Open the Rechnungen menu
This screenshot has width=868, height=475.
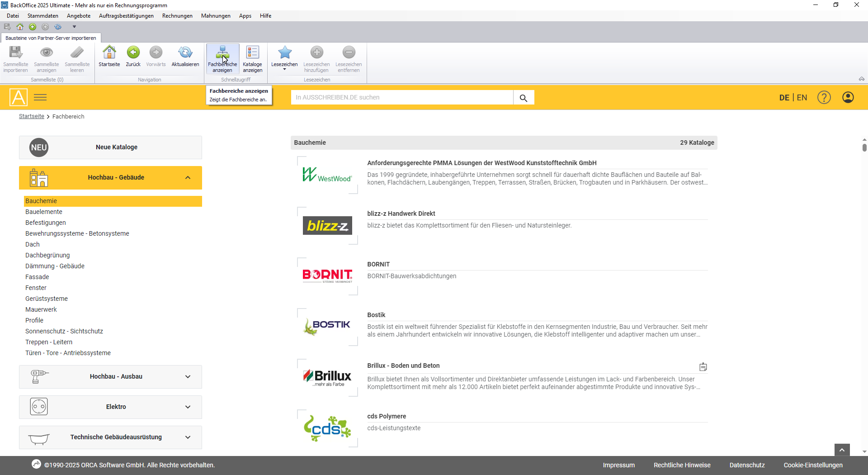pyautogui.click(x=177, y=16)
